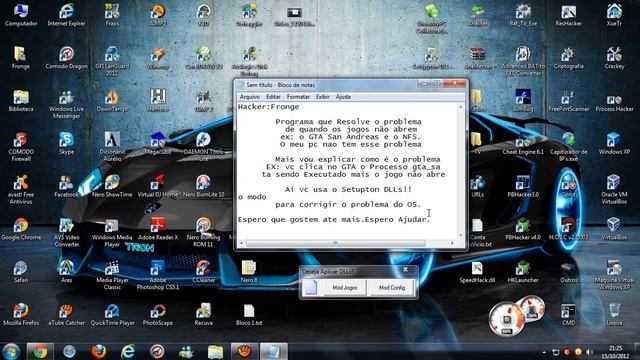This screenshot has width=640, height=360.
Task: Launch CMD desktop shortcut
Action: point(568,315)
